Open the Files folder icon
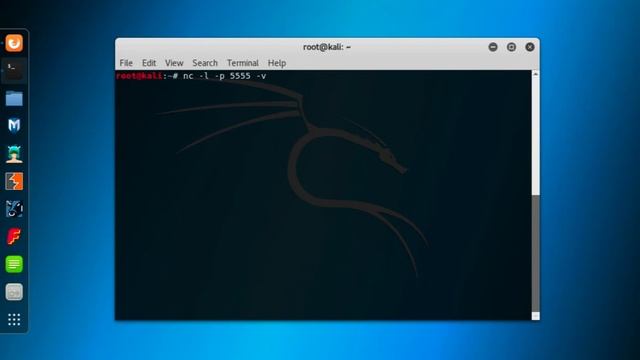 tap(14, 98)
